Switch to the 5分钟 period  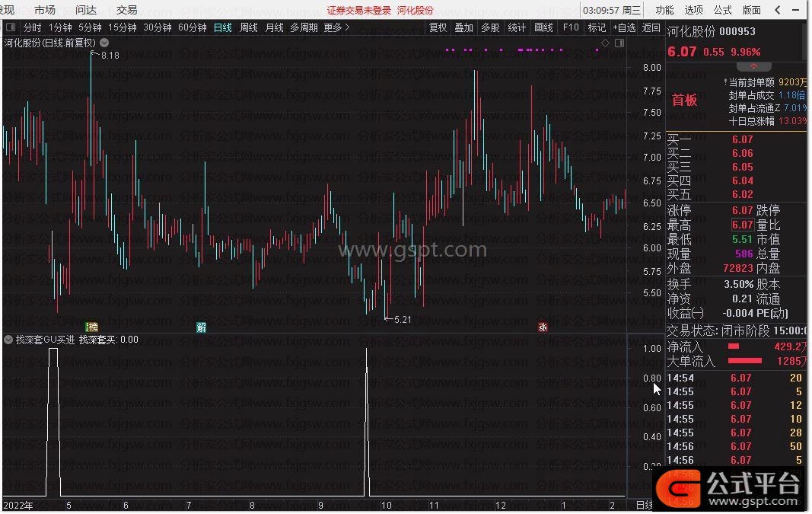coord(90,27)
